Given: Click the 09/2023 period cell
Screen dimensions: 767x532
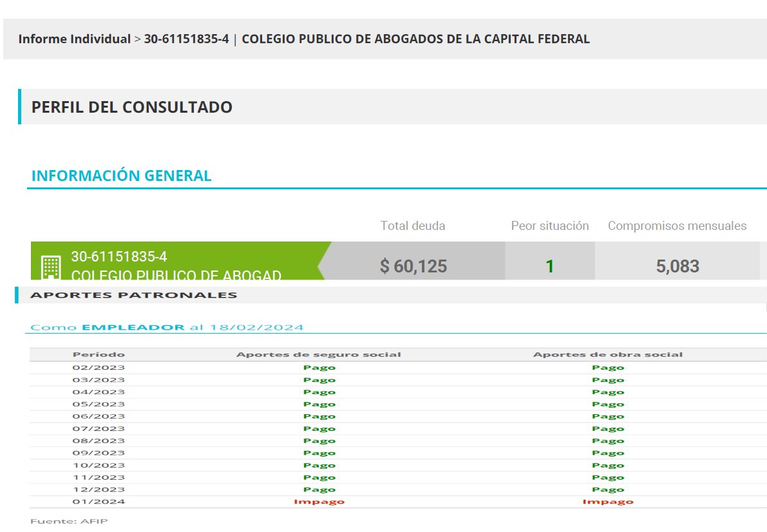Looking at the screenshot, I should coord(99,453).
